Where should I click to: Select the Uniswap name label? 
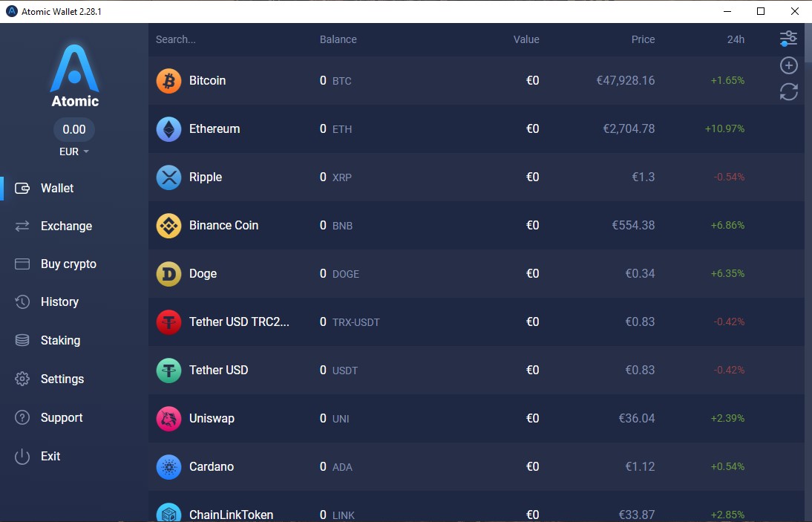click(x=212, y=419)
